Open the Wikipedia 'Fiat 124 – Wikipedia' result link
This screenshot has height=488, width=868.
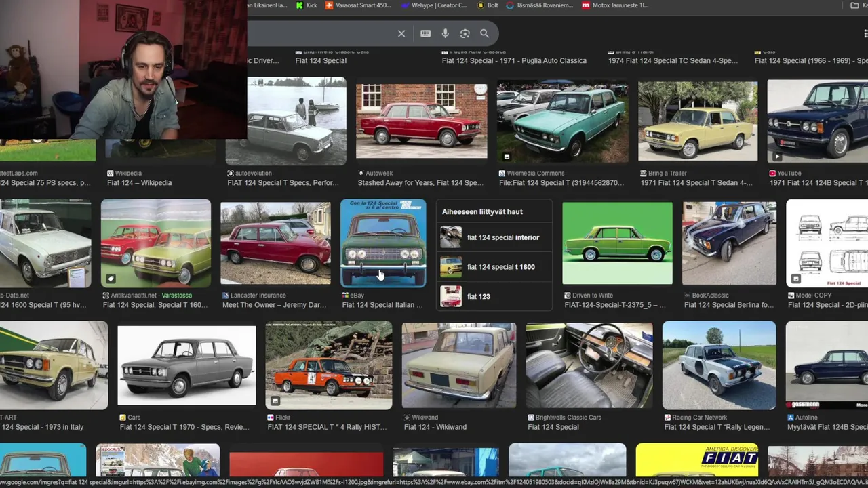tap(139, 183)
